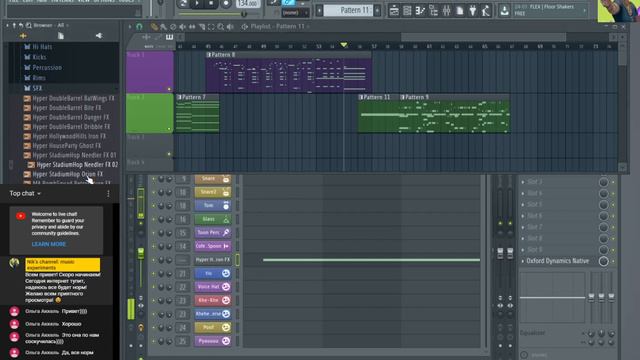Select the pencil Draw tool in Playlist
This screenshot has height=360, width=640.
[154, 27]
